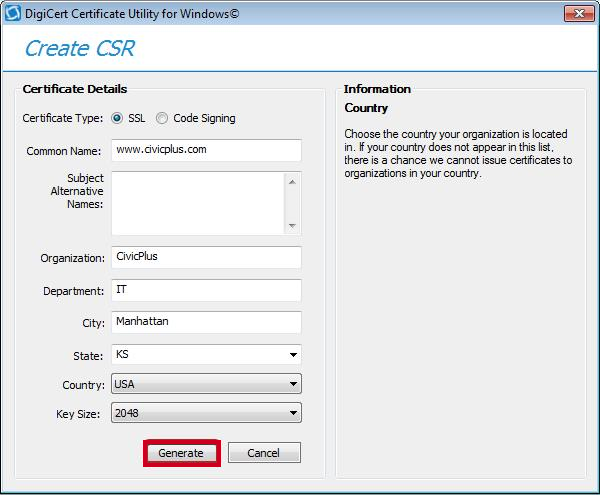This screenshot has width=600, height=495.
Task: Click the Cancel button
Action: (x=264, y=453)
